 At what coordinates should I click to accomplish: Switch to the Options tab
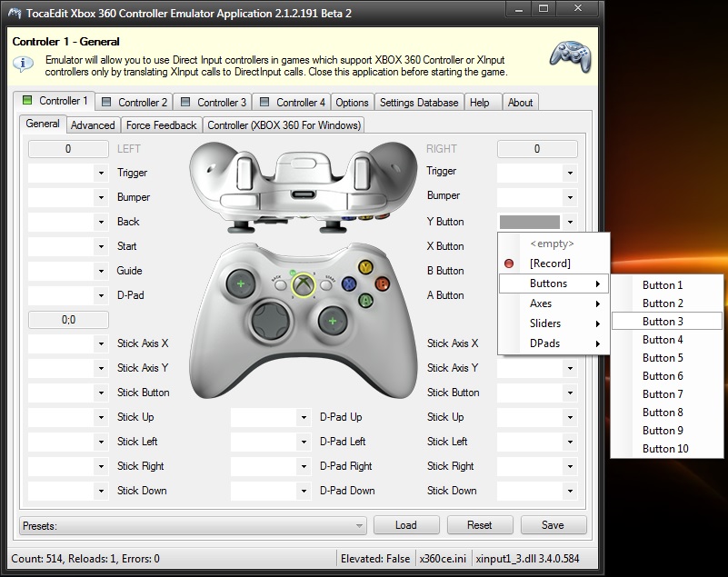point(352,102)
